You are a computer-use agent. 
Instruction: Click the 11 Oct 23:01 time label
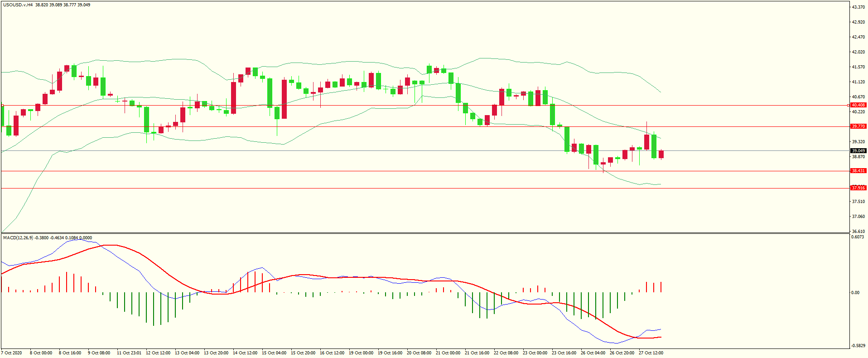(x=129, y=353)
